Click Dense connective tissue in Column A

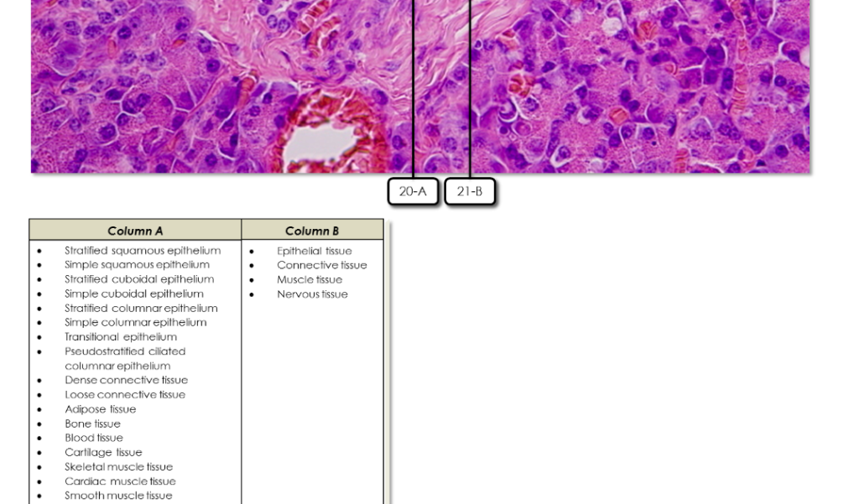point(127,380)
